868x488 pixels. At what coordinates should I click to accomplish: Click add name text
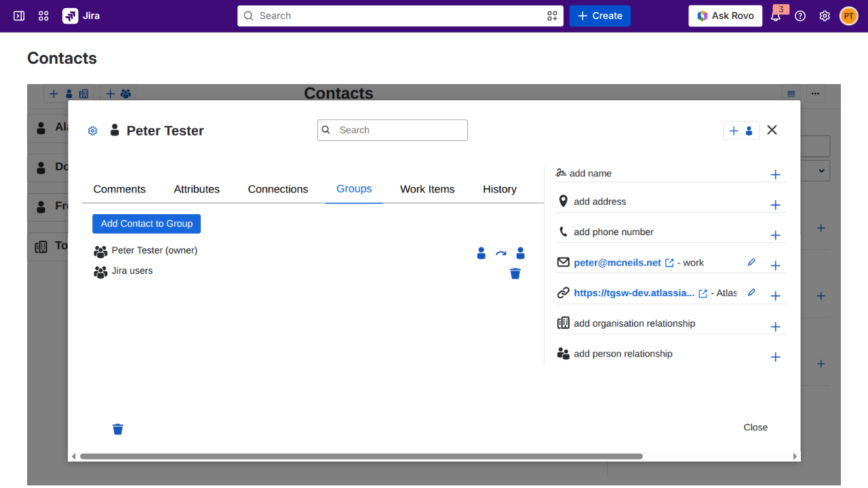[x=591, y=174]
